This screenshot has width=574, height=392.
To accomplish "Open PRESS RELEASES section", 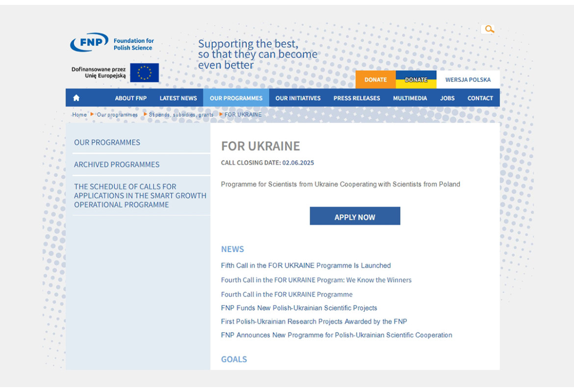I will coord(357,98).
